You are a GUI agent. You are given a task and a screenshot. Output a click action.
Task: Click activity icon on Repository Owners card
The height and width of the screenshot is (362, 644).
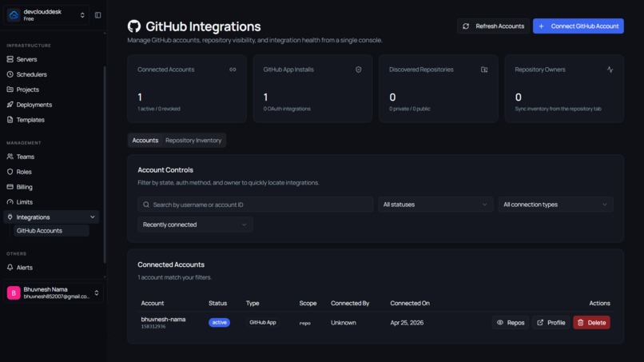pyautogui.click(x=610, y=70)
